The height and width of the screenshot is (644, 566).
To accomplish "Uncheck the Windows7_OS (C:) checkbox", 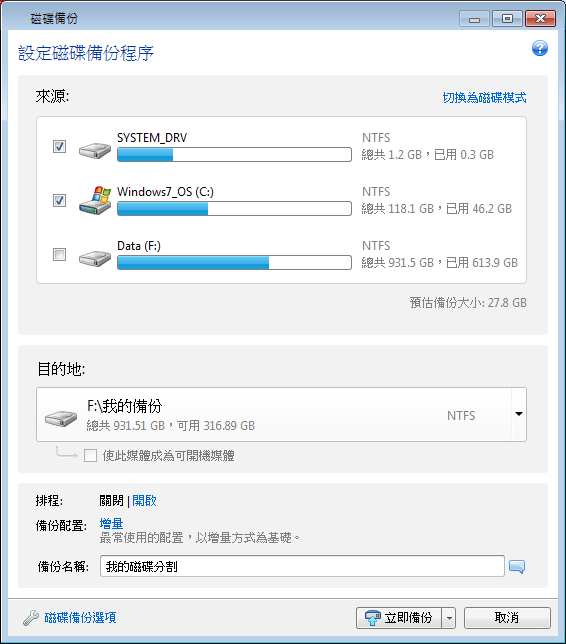I will coord(60,200).
